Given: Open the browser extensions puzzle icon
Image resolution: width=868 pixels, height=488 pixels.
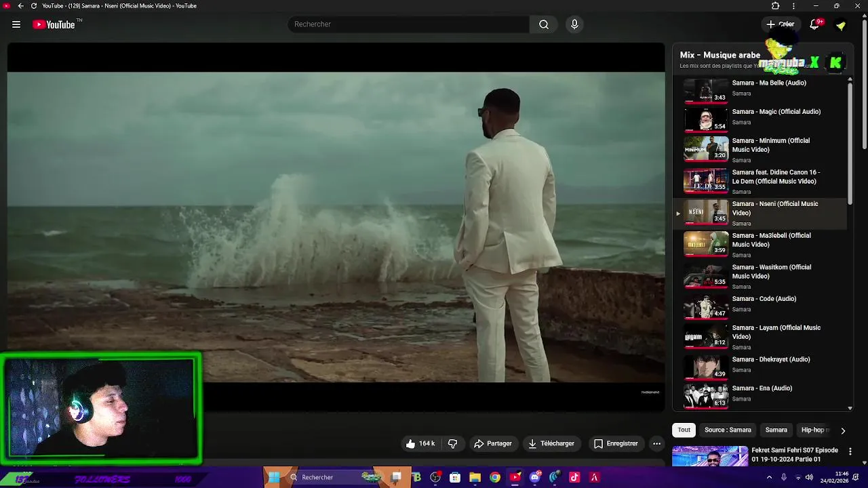Looking at the screenshot, I should coord(776,6).
